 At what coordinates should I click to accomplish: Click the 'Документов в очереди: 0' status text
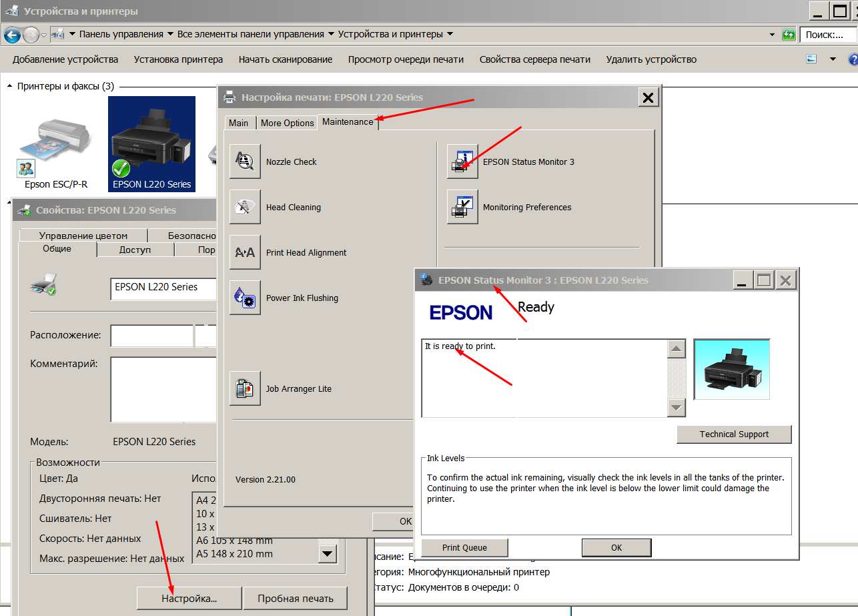(464, 588)
